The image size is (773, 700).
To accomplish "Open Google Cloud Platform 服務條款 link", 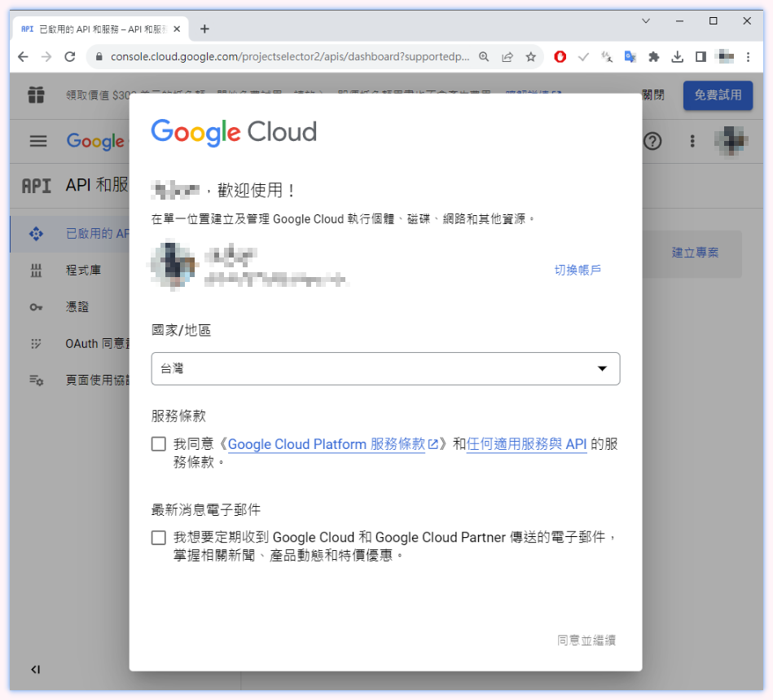I will coord(333,444).
